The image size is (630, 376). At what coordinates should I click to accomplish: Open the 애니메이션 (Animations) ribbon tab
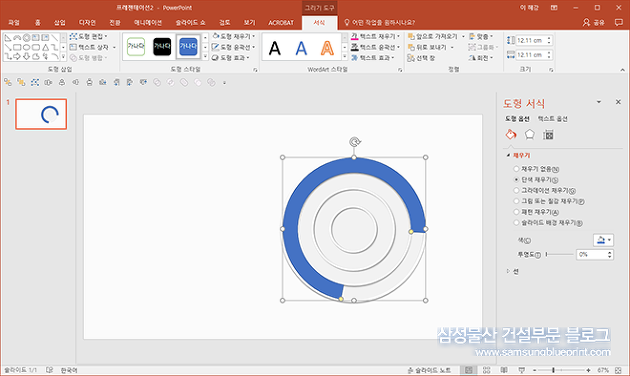[x=148, y=23]
